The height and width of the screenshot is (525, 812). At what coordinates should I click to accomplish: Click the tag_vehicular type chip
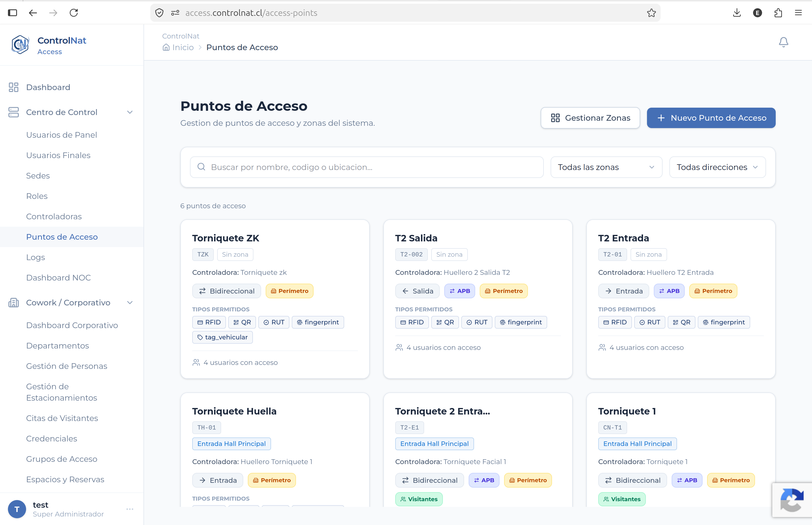223,337
